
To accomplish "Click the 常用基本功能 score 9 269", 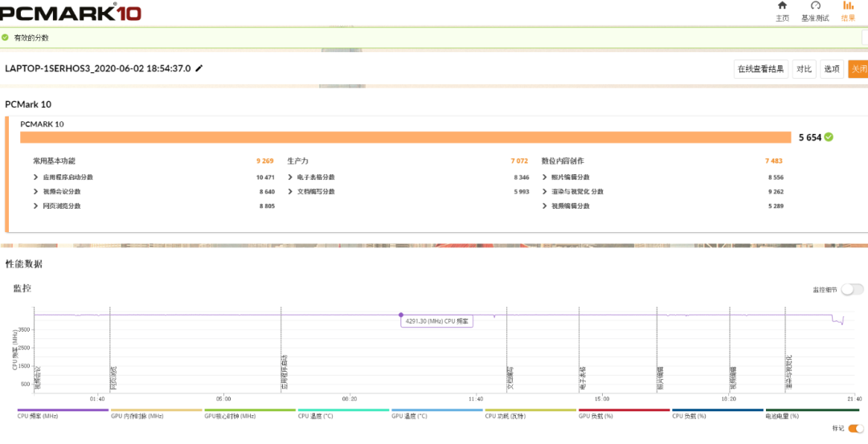I will click(x=264, y=161).
